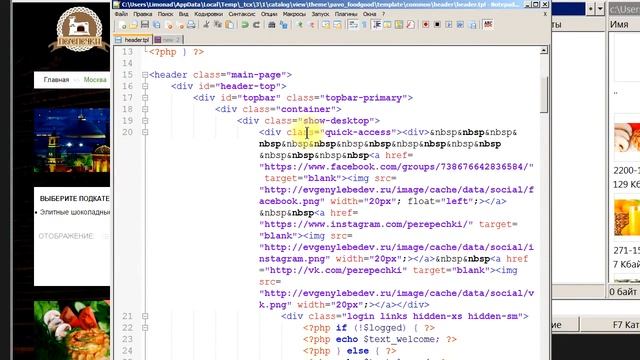This screenshot has height=360, width=640.
Task: Click the vertical scrollbar thumb in editor
Action: coord(544,94)
